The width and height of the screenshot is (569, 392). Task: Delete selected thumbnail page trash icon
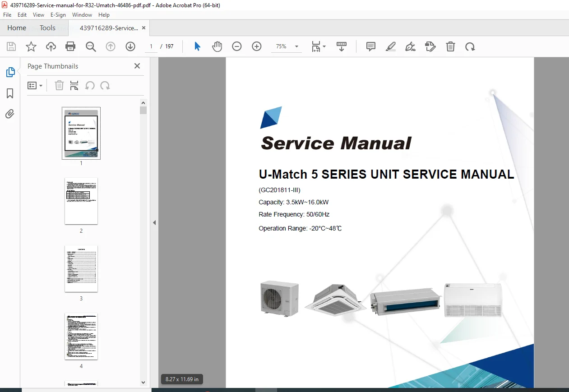tap(59, 85)
